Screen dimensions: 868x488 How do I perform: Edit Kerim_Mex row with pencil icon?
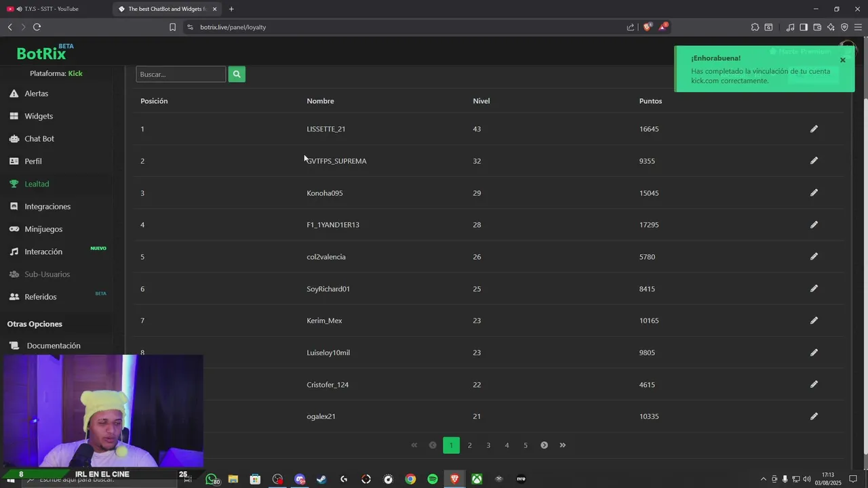tap(814, 320)
